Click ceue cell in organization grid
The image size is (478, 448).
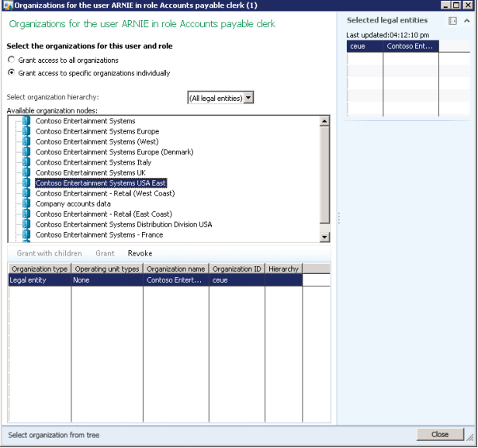click(x=237, y=280)
